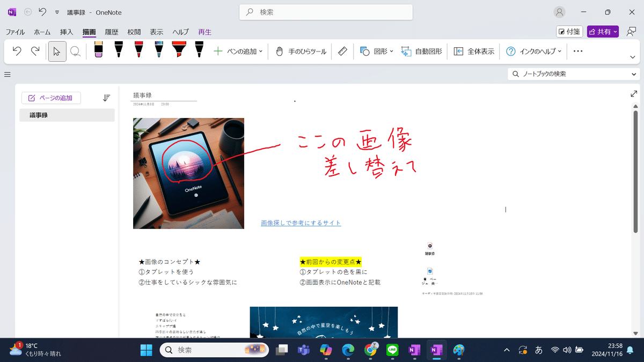Image resolution: width=644 pixels, height=362 pixels.
Task: Show hidden tray icons chevron
Action: point(506,350)
